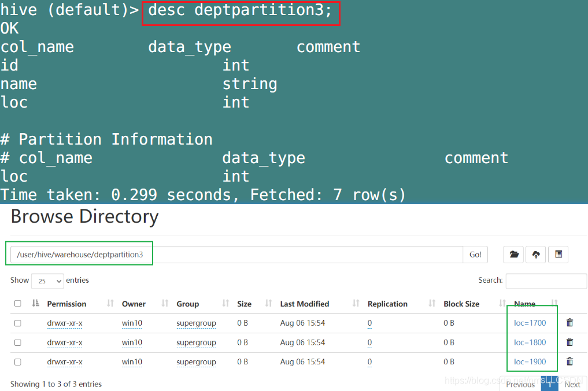Screen dimensions: 588x391
Task: Click supergroup in the loc=1800 row
Action: click(196, 342)
